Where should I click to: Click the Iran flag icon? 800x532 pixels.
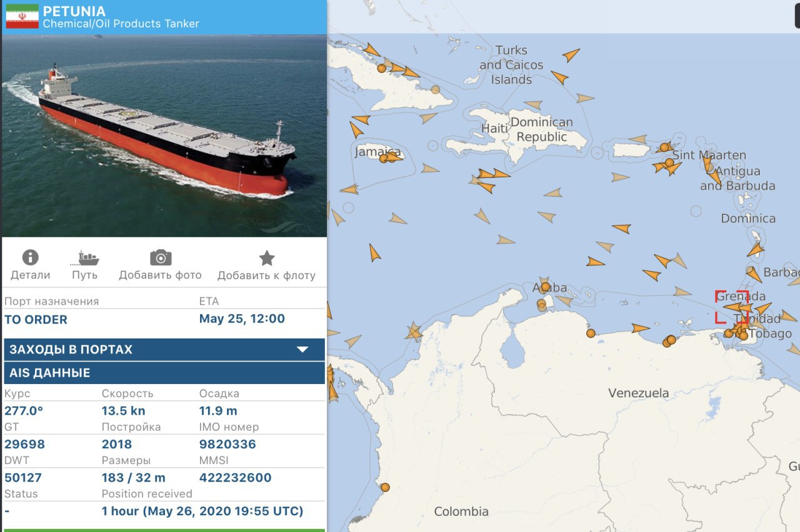(x=22, y=17)
